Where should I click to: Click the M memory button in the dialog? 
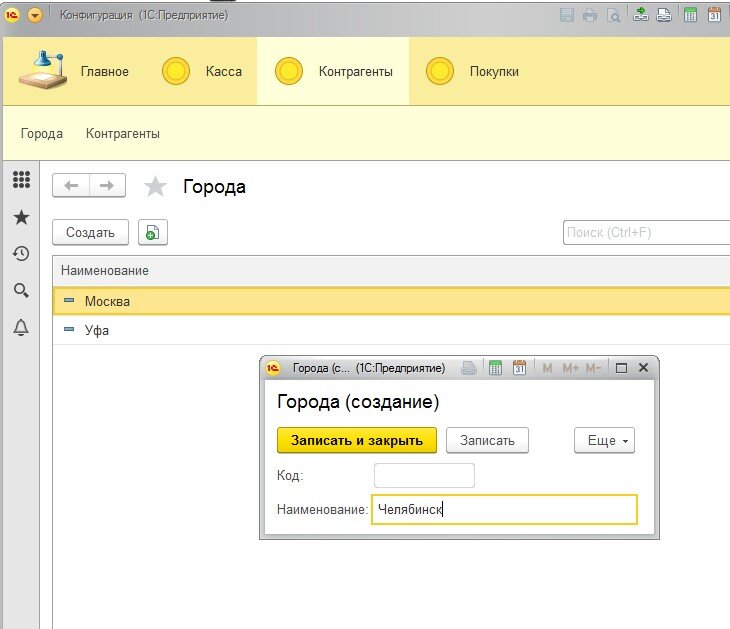pos(547,368)
